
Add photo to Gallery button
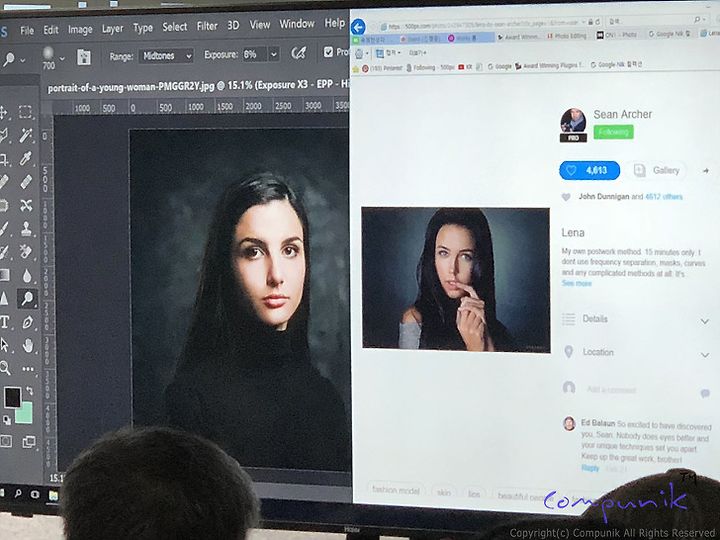coord(657,170)
